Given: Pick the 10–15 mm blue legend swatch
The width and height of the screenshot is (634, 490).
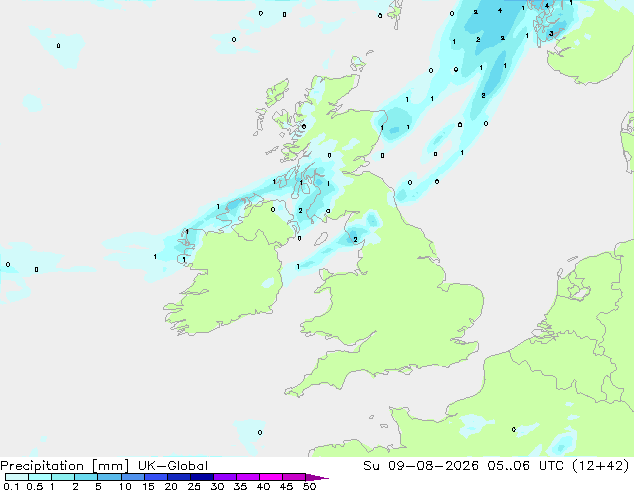Looking at the screenshot, I should pos(132,477).
